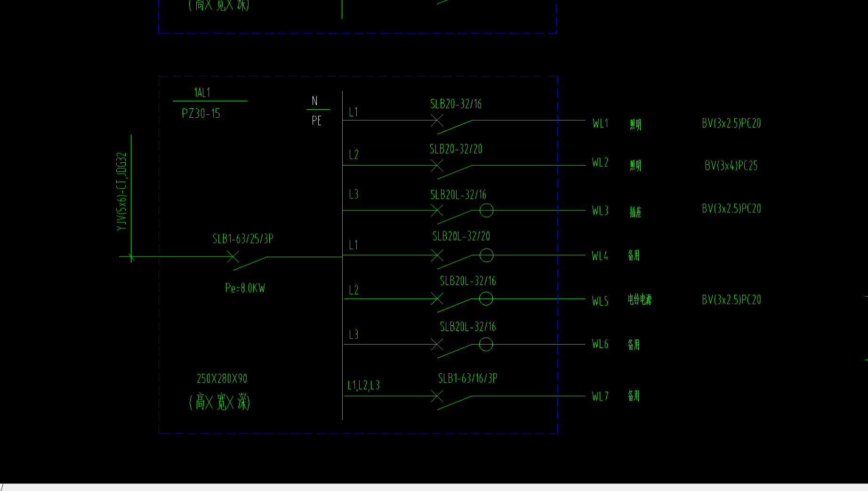Select the 照明 label beside WL2

tap(635, 165)
